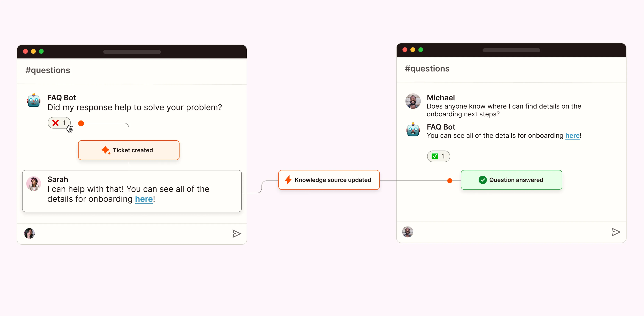Select the send message arrow in left window
The height and width of the screenshot is (316, 644).
[237, 234]
